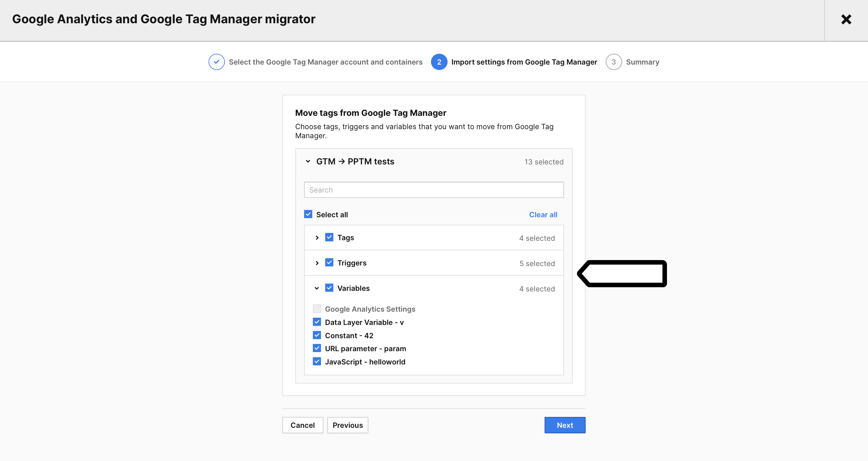This screenshot has width=868, height=461.
Task: Click the 'Data Layer Variable - v' label
Action: [x=364, y=323]
